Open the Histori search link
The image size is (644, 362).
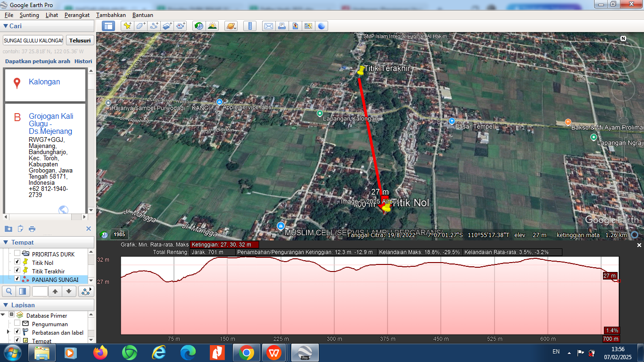[x=83, y=61]
